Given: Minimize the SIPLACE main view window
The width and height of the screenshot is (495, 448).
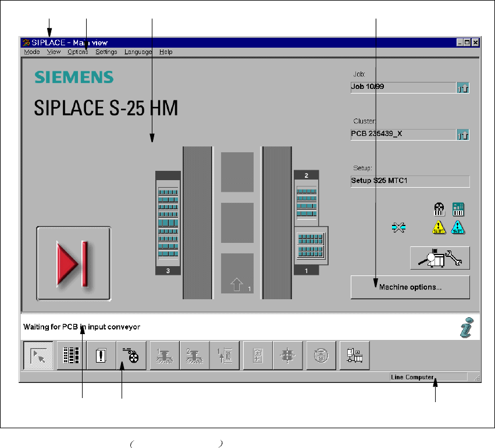Looking at the screenshot, I should pos(460,42).
